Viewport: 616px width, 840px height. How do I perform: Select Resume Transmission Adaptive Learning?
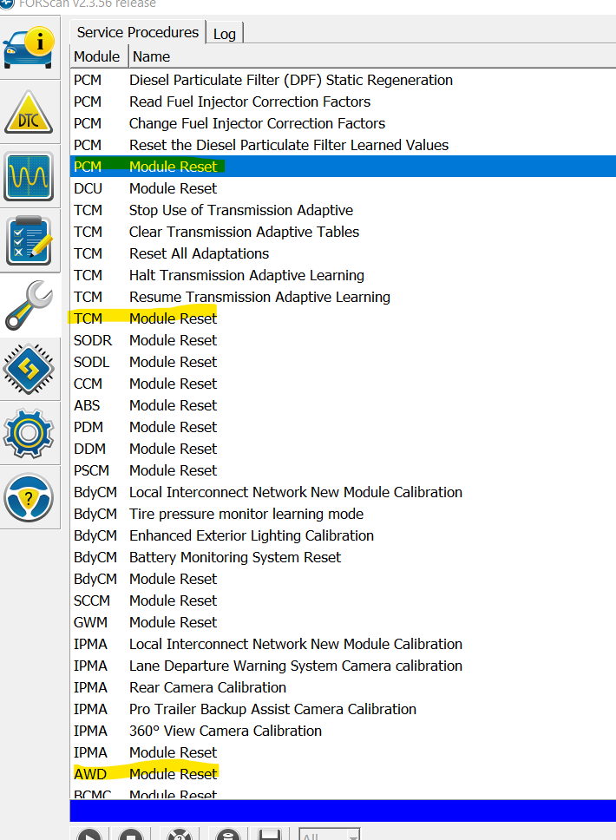(343, 297)
